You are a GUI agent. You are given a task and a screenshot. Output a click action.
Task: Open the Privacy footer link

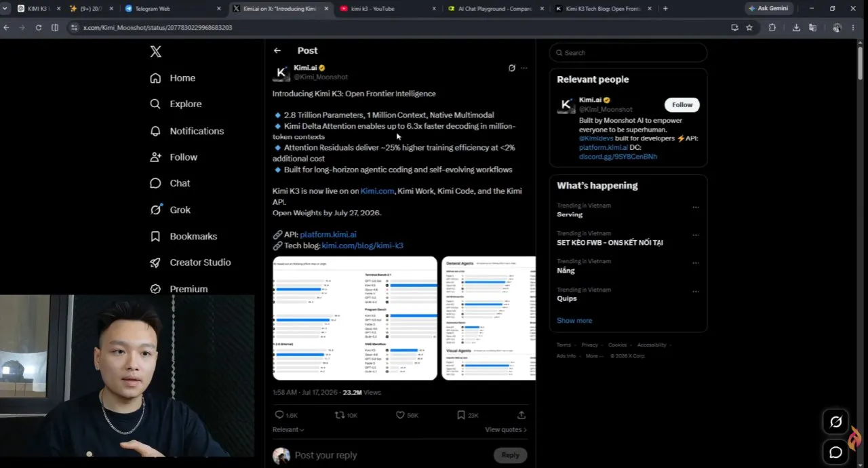[x=589, y=345]
